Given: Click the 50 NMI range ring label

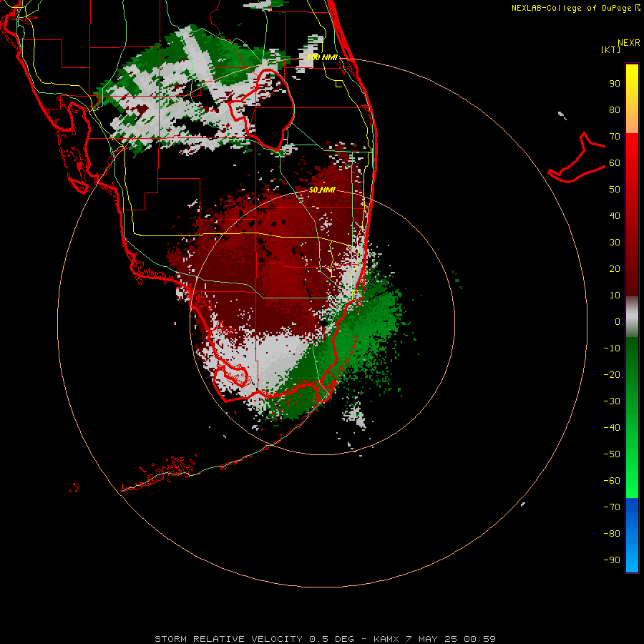Looking at the screenshot, I should [323, 190].
